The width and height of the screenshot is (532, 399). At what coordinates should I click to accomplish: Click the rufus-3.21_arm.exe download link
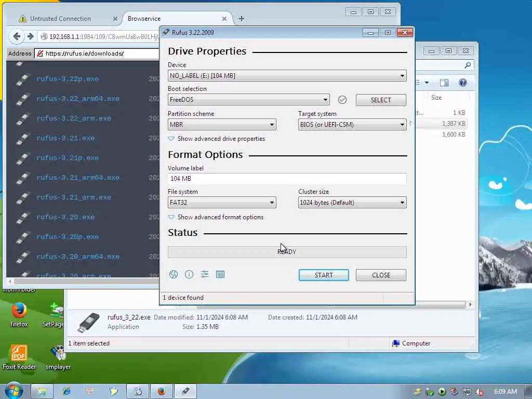tap(74, 197)
